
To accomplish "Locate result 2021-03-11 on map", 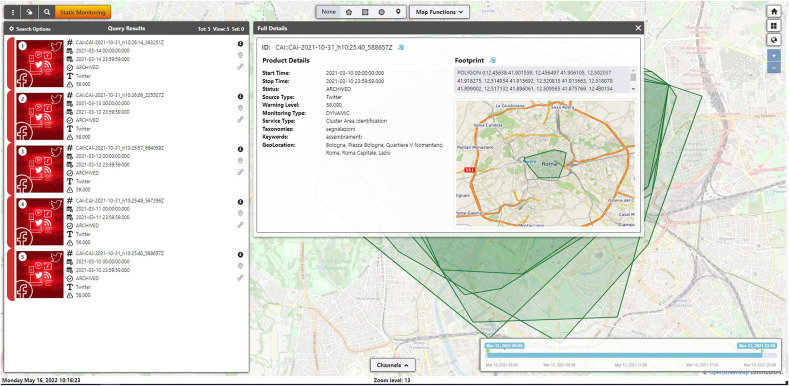I will pyautogui.click(x=241, y=213).
